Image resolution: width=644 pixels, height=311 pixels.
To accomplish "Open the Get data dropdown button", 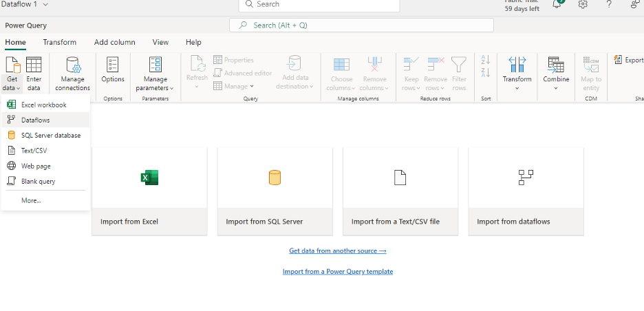I will click(12, 75).
